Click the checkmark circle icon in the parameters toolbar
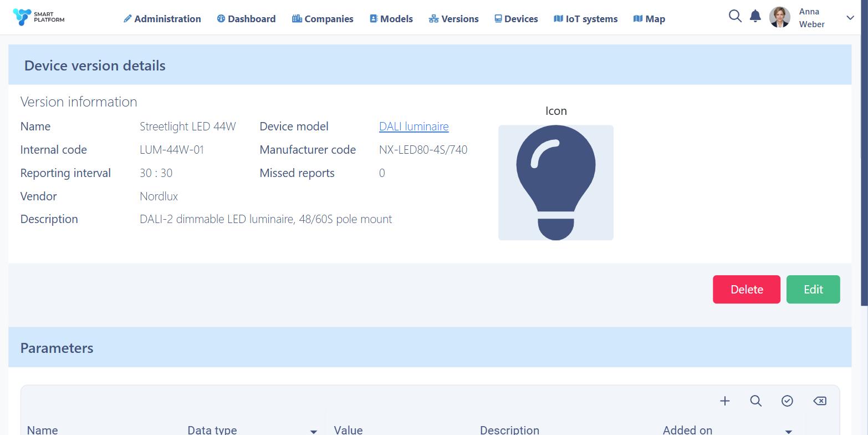The width and height of the screenshot is (868, 435). (x=787, y=401)
